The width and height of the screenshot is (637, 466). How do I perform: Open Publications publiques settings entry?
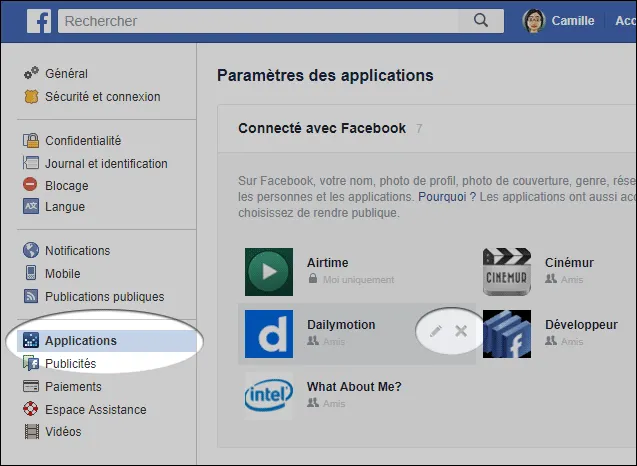point(105,297)
